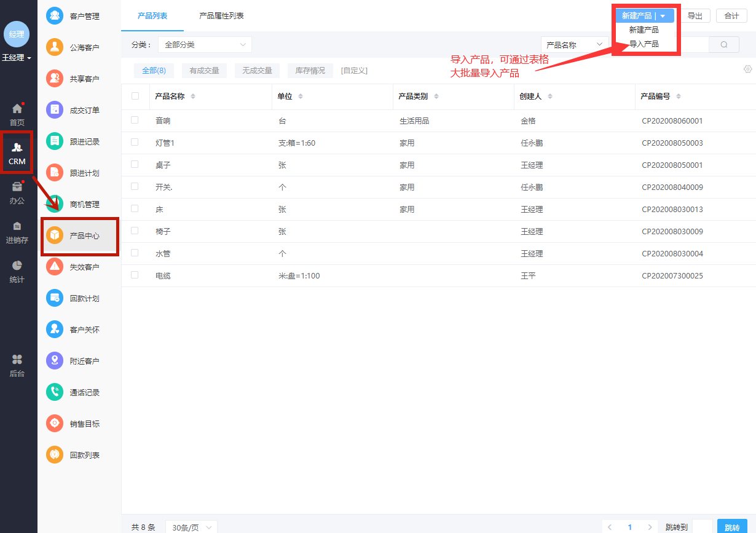Open the table column settings gear
Image resolution: width=756 pixels, height=533 pixels.
pos(748,69)
